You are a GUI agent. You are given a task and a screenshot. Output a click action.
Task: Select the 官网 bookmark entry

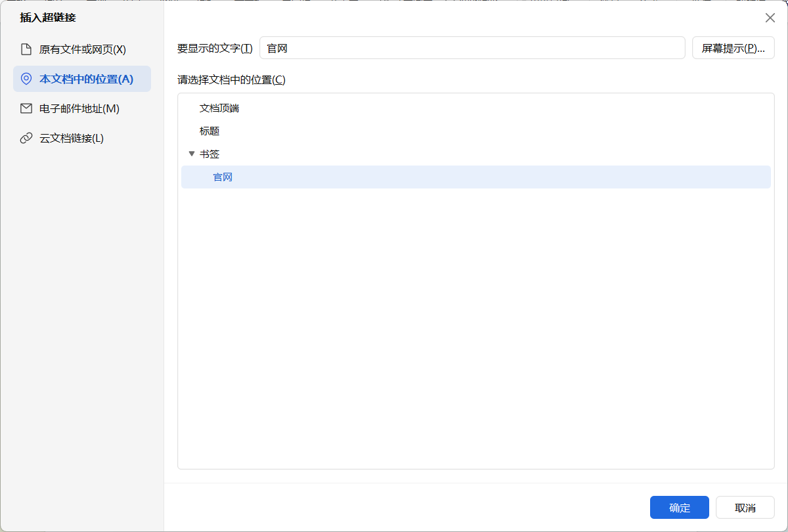[222, 177]
